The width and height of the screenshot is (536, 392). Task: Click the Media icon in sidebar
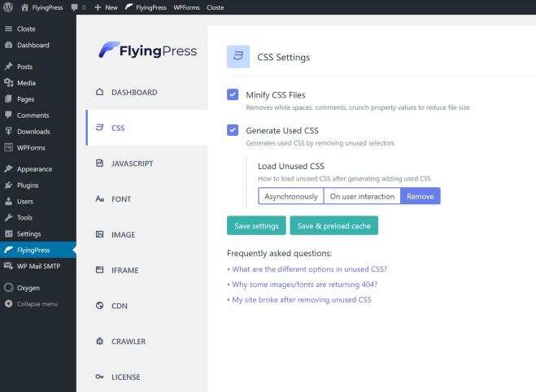point(9,83)
